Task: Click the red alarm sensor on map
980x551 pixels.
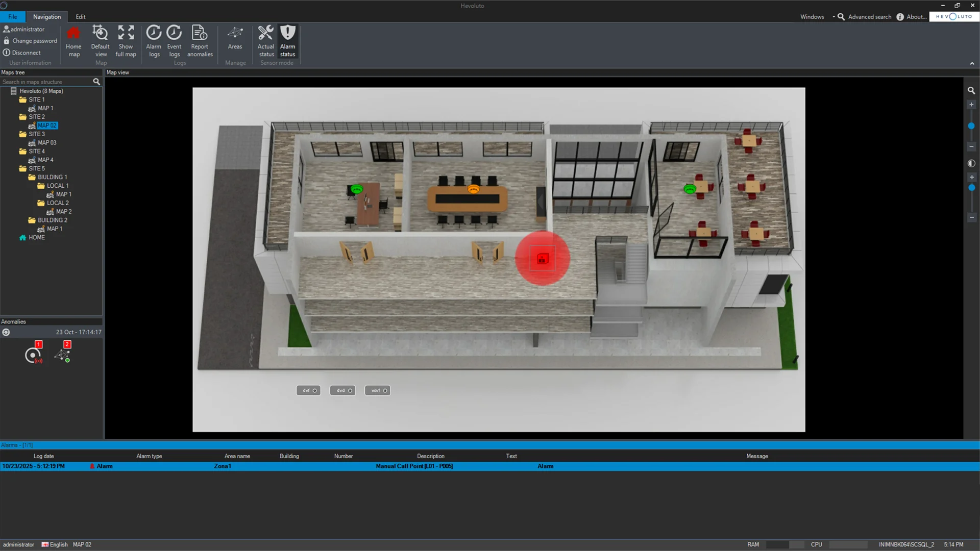Action: pos(542,259)
